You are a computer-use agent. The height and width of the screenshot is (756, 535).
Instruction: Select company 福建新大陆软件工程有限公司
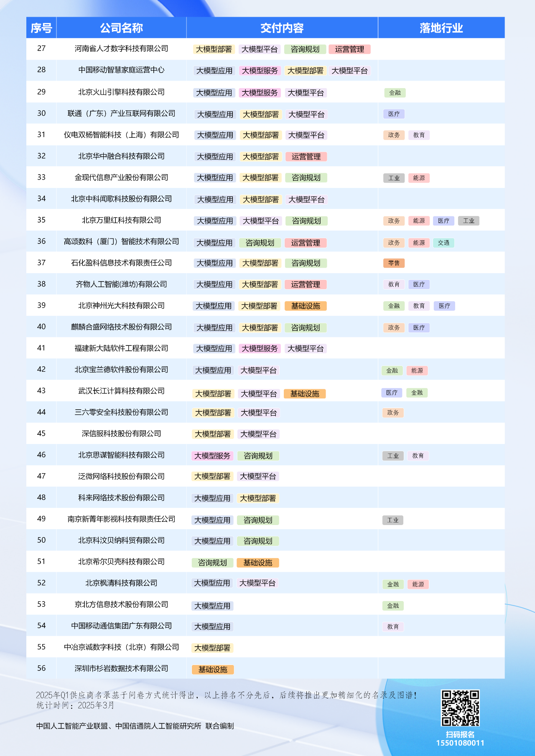click(121, 348)
